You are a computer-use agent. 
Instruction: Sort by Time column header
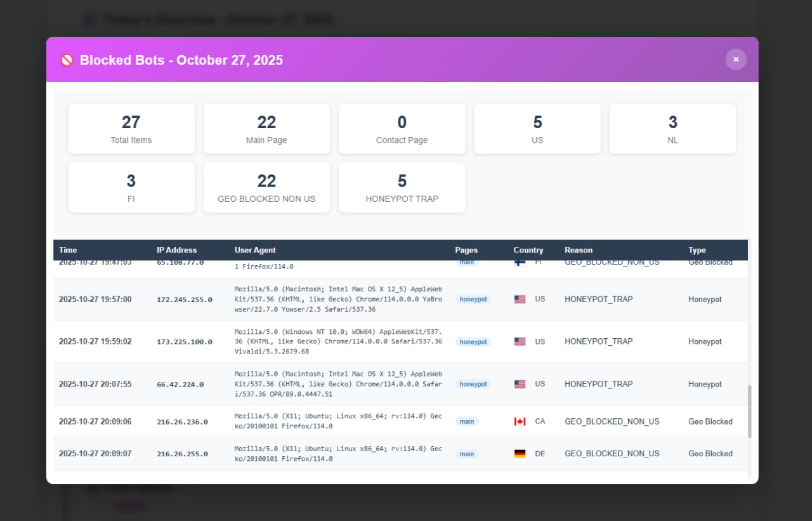(68, 250)
